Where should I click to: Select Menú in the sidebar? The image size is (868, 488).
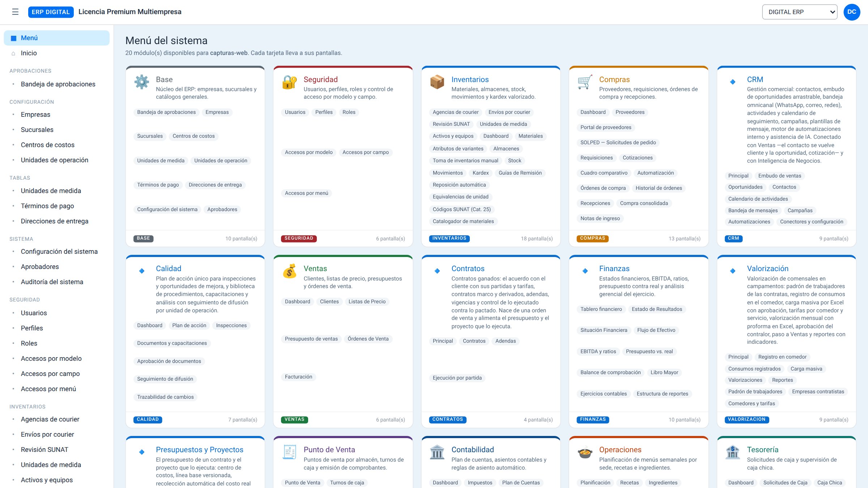point(57,38)
